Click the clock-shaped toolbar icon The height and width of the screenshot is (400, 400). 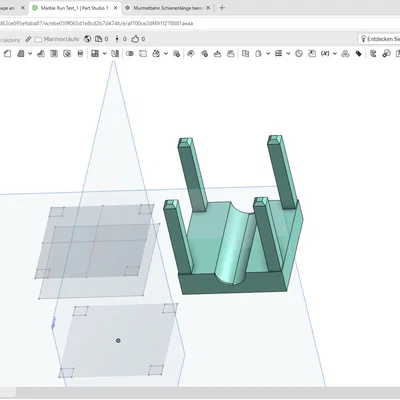coord(299,54)
